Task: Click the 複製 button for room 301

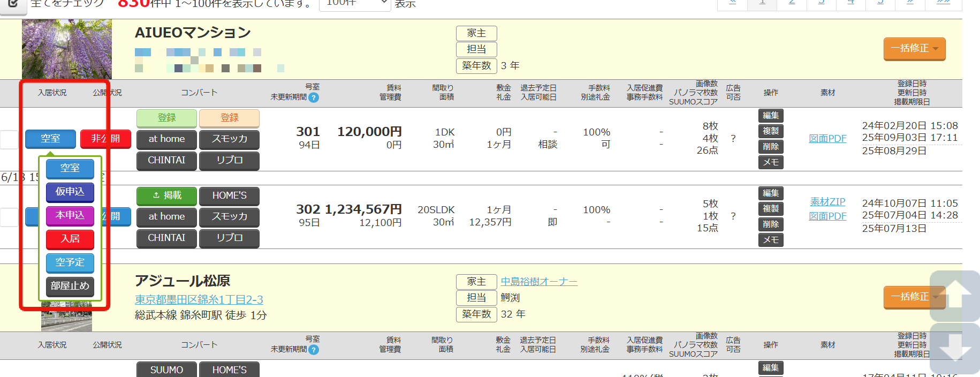Action: pyautogui.click(x=771, y=131)
